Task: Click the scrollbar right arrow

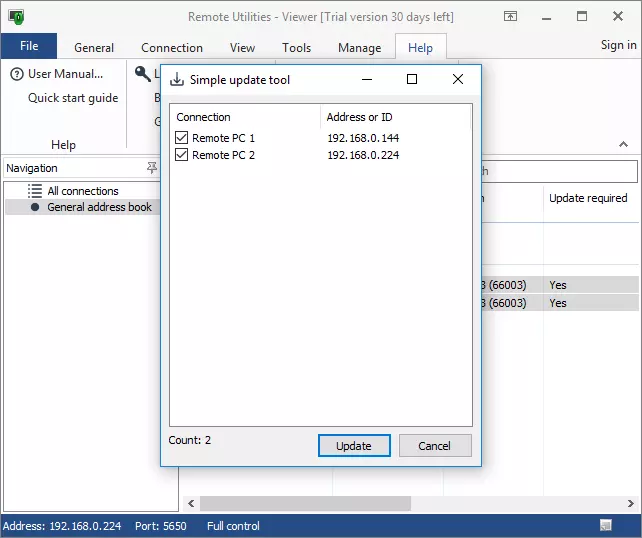Action: 631,503
